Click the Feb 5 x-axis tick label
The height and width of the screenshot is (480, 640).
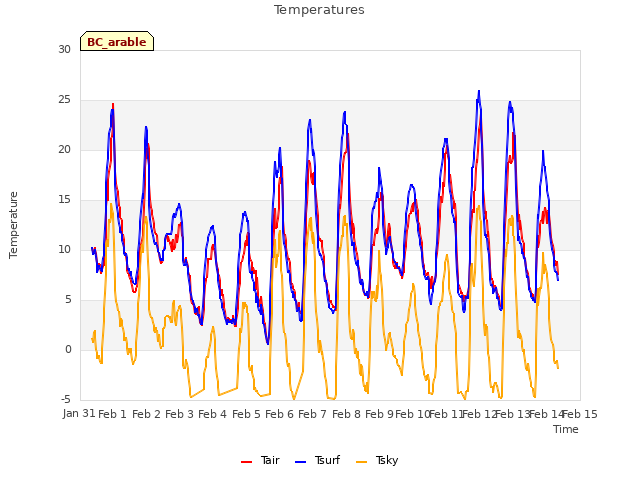[247, 414]
